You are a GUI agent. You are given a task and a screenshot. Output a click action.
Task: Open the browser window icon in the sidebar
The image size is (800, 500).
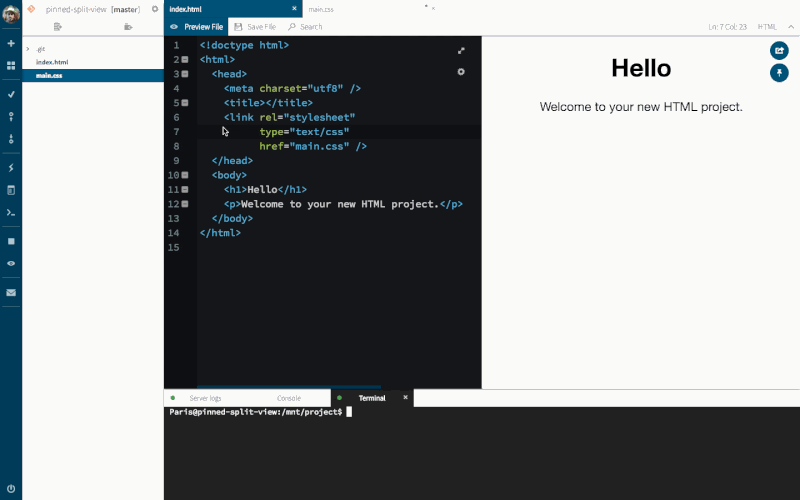point(11,190)
